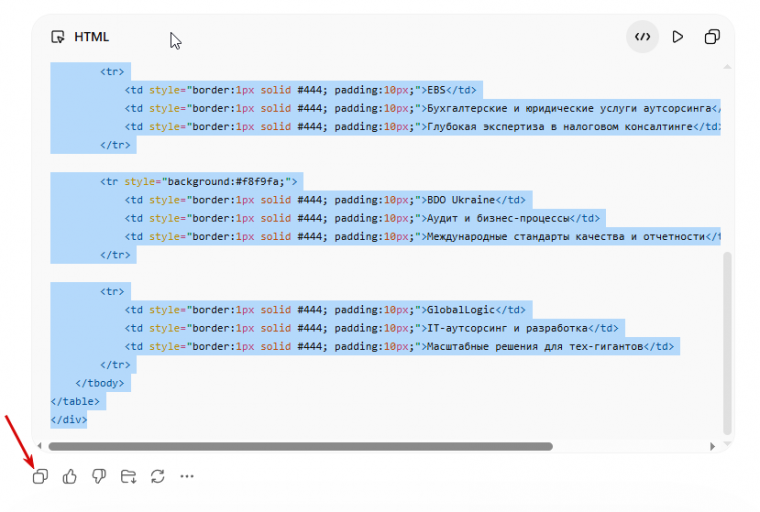The height and width of the screenshot is (512, 760).
Task: Copy the whole response below code
Action: pyautogui.click(x=40, y=476)
